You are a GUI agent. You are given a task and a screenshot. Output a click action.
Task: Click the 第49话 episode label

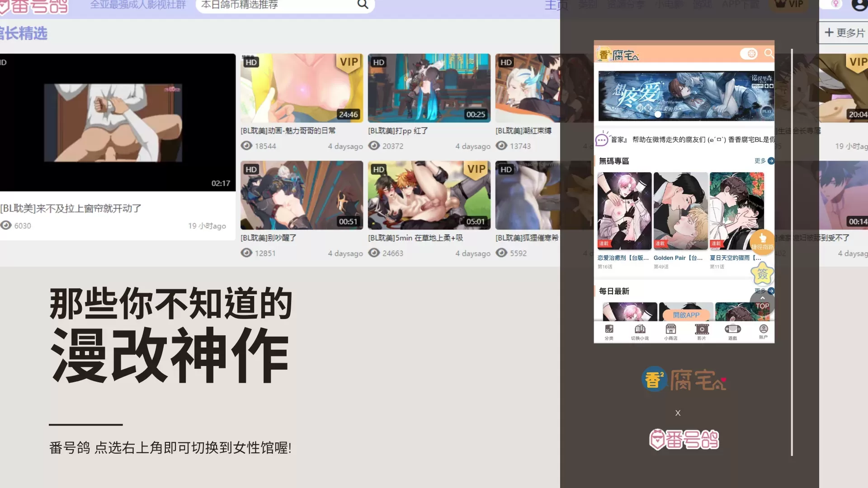661,267
